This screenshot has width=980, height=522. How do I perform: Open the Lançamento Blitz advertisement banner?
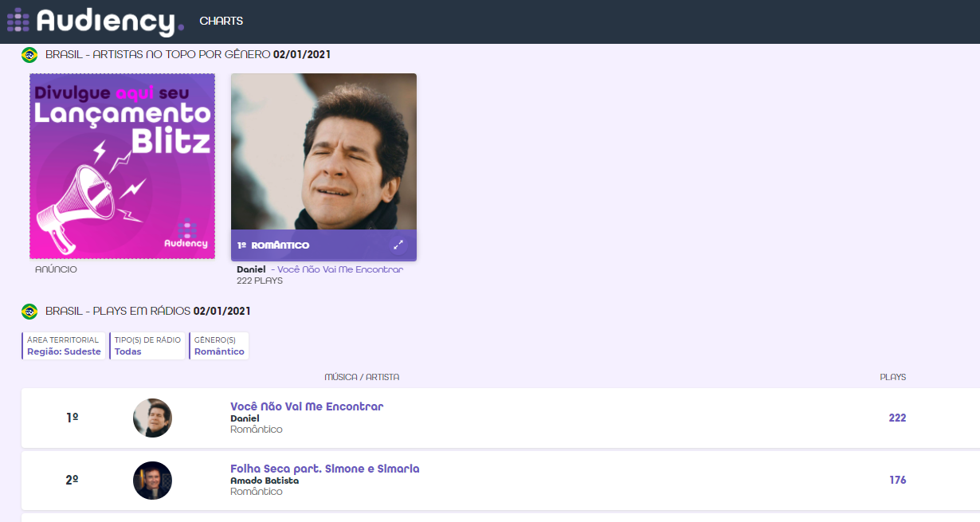(123, 166)
